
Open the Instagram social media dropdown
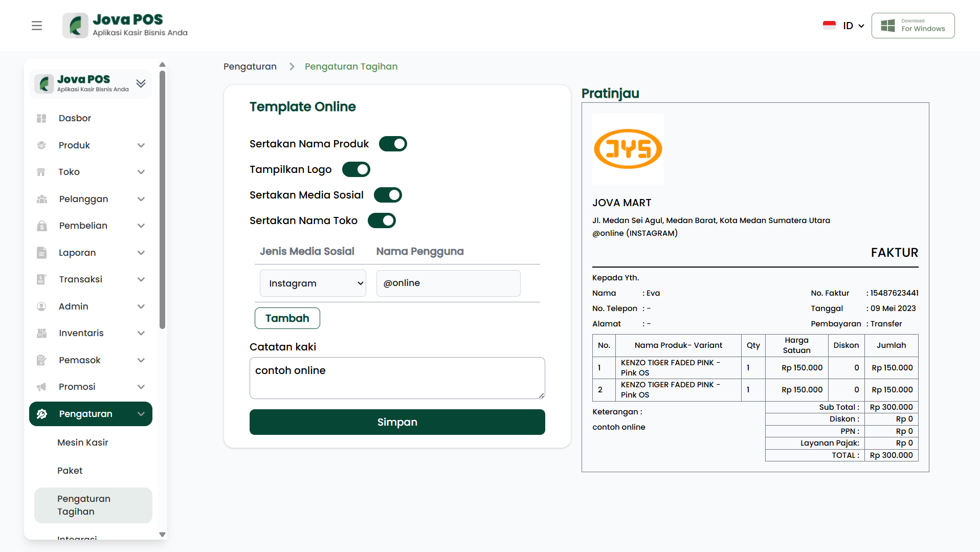tap(313, 283)
